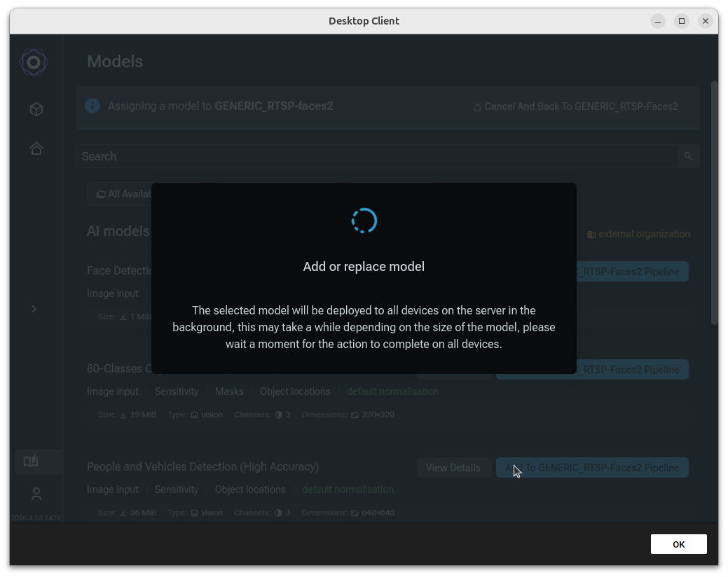This screenshot has width=728, height=577.
Task: Minimize the Desktop Client window
Action: click(658, 21)
